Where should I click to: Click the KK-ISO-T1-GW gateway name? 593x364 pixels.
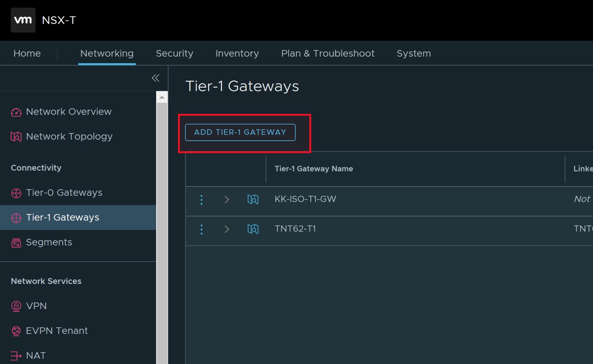tap(305, 199)
